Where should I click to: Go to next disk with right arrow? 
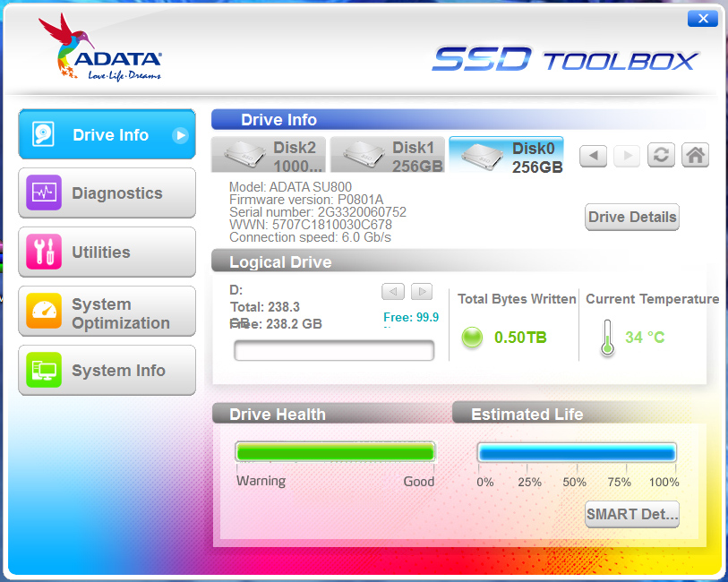click(x=627, y=156)
